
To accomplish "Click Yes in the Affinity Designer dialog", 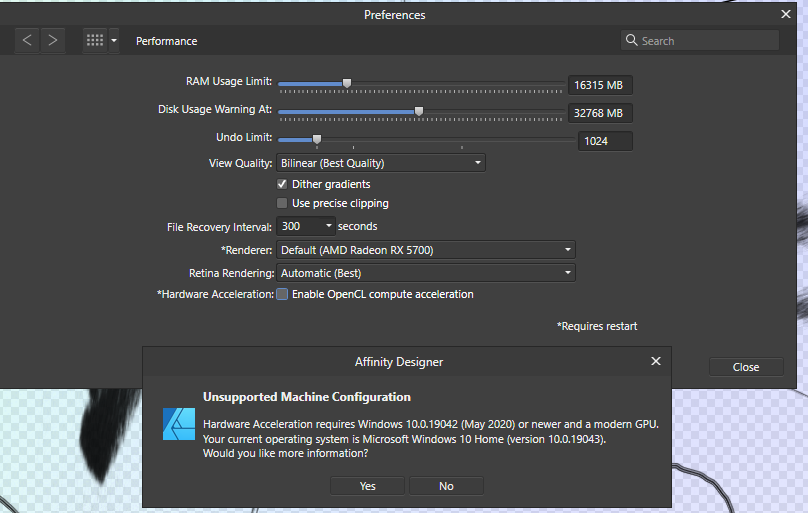I will [367, 486].
